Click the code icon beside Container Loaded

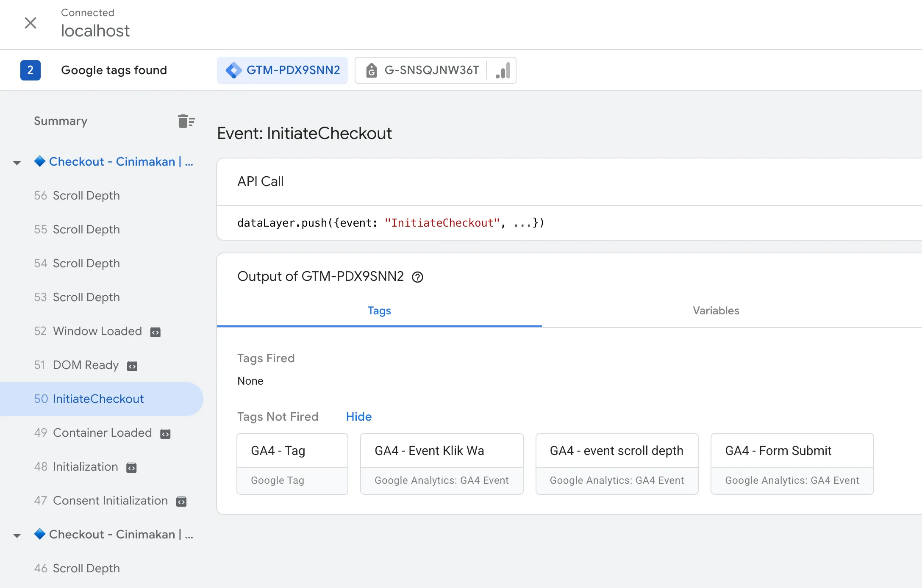(165, 434)
